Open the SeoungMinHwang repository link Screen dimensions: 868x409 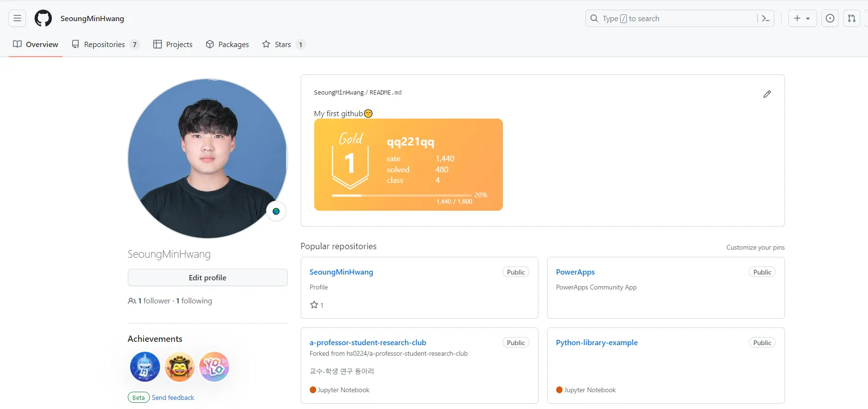[341, 272]
